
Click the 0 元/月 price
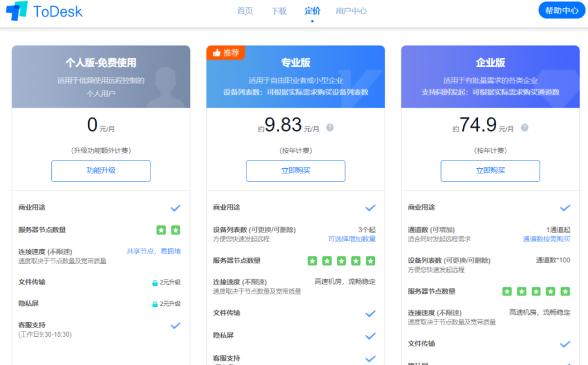(101, 125)
